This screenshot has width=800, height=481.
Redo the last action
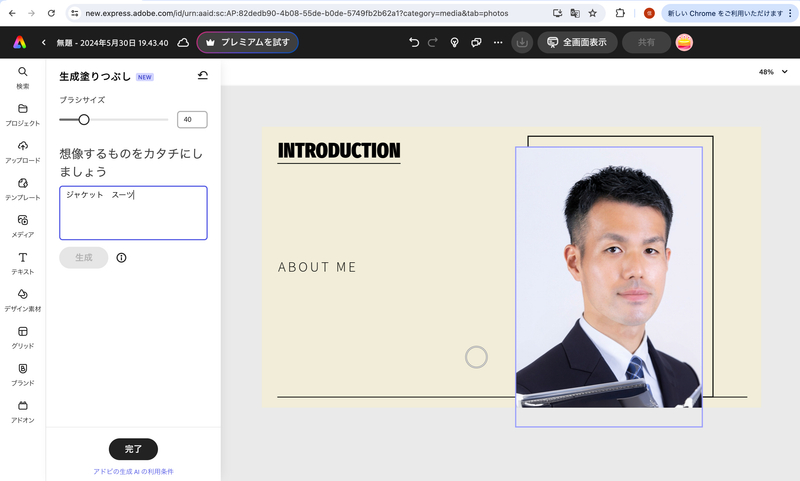pos(433,42)
